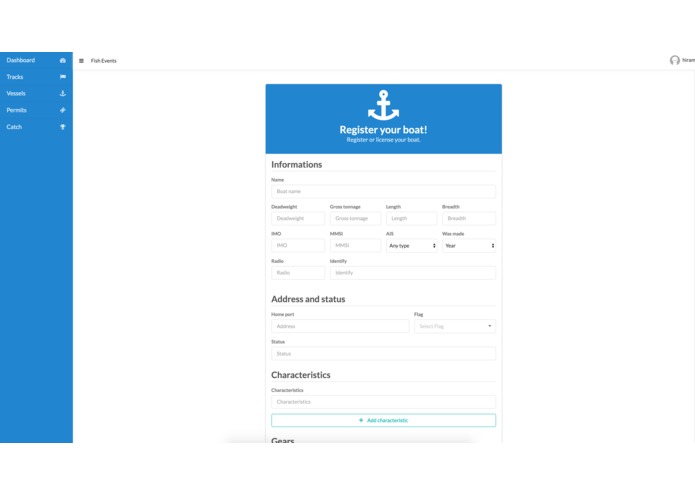Click the Characteristics section heading
This screenshot has height=494, width=695.
pos(301,375)
